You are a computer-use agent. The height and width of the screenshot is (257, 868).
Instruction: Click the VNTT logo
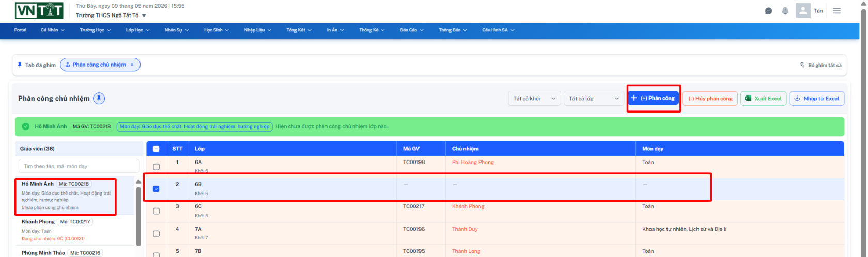(39, 10)
